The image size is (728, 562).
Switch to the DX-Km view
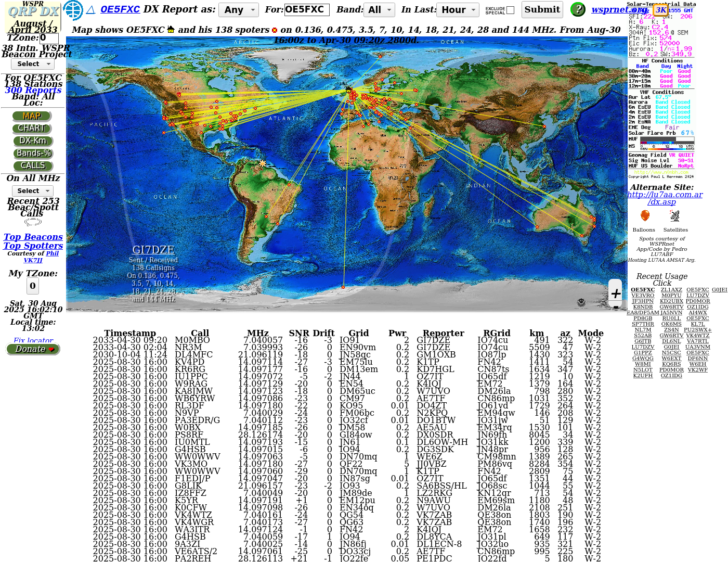click(33, 140)
